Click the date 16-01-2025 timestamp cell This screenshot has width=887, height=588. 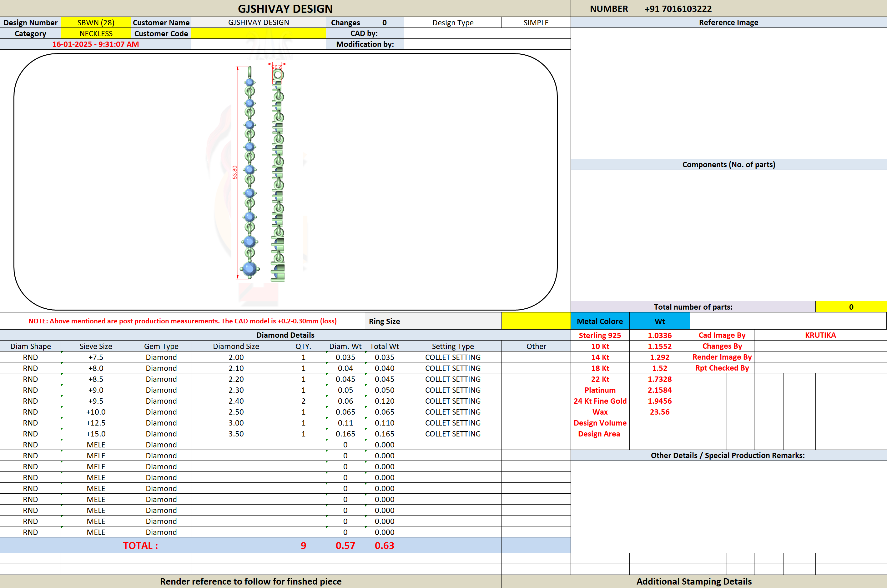pos(95,44)
